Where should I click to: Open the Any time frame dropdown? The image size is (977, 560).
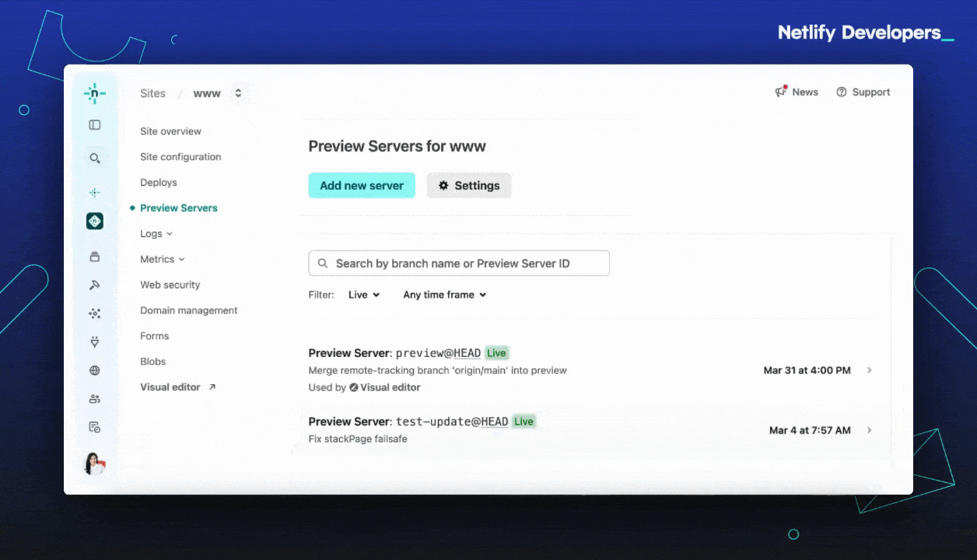coord(445,295)
